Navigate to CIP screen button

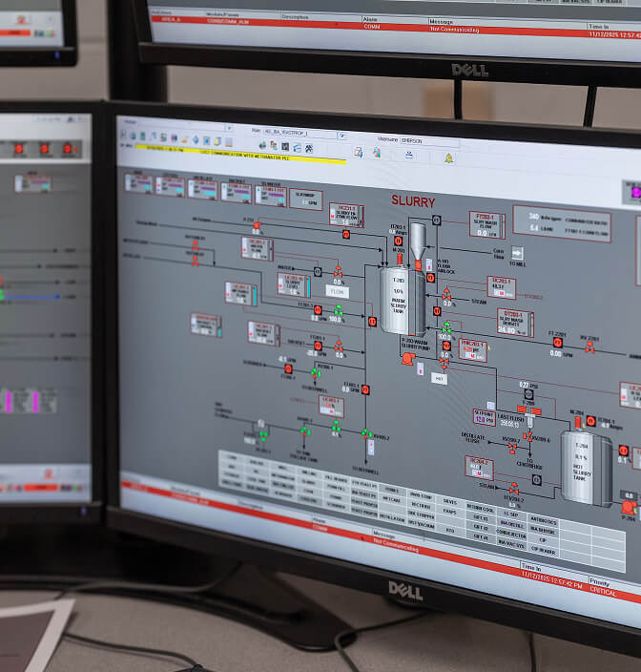(543, 540)
